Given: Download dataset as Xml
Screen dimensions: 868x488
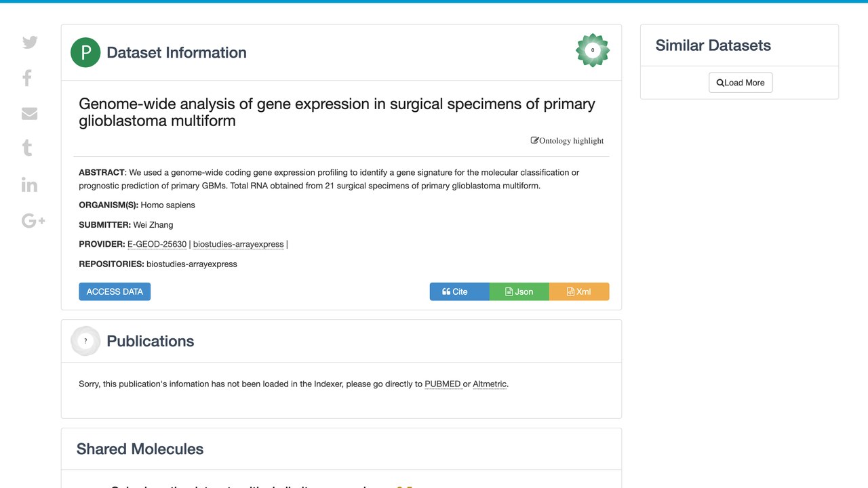Looking at the screenshot, I should 579,291.
